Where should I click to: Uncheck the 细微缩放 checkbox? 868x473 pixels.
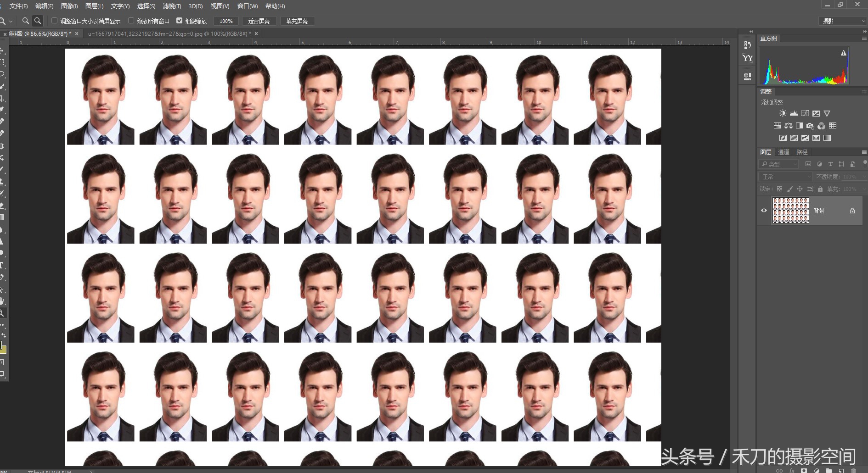coord(180,21)
